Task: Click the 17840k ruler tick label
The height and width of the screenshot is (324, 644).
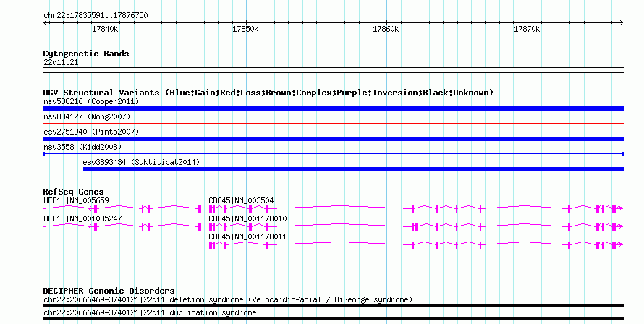Action: [x=105, y=29]
